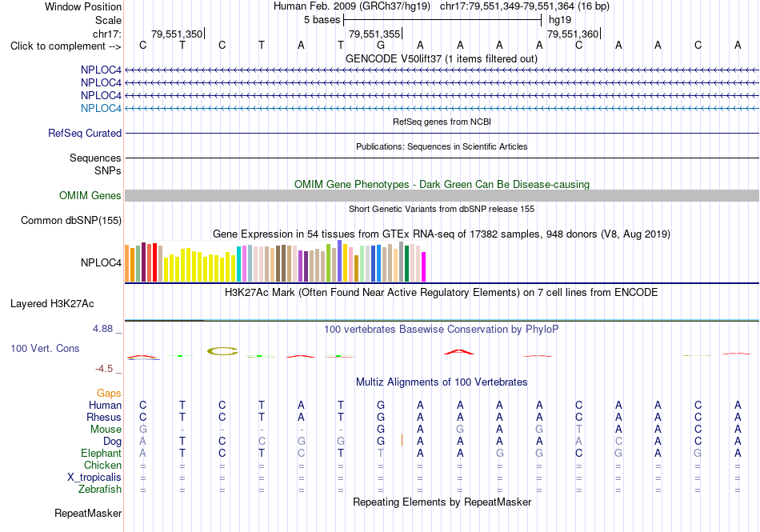This screenshot has height=532, width=760.
Task: Click the dark green bar in GTEx chart
Action: coord(406,263)
